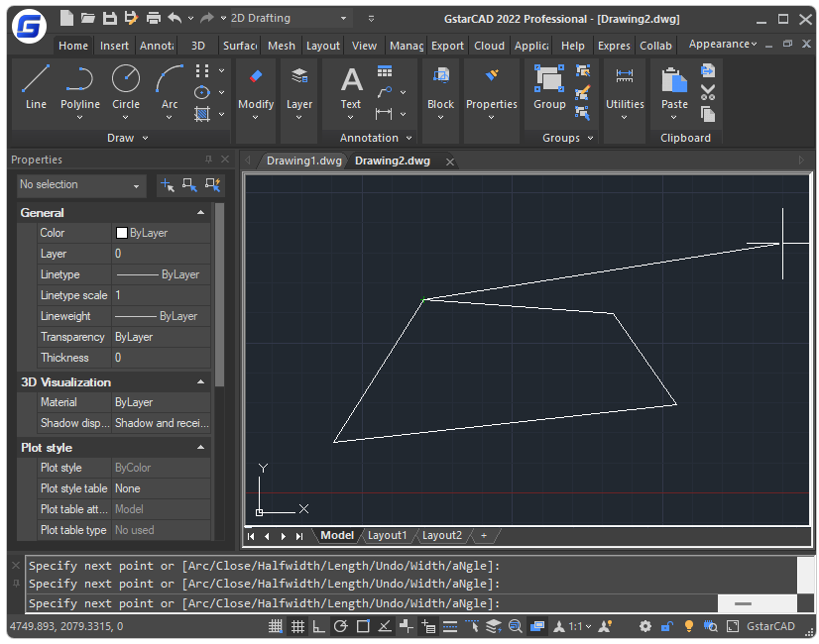This screenshot has height=644, width=819.
Task: Switch to the Layout1 tab
Action: [387, 535]
